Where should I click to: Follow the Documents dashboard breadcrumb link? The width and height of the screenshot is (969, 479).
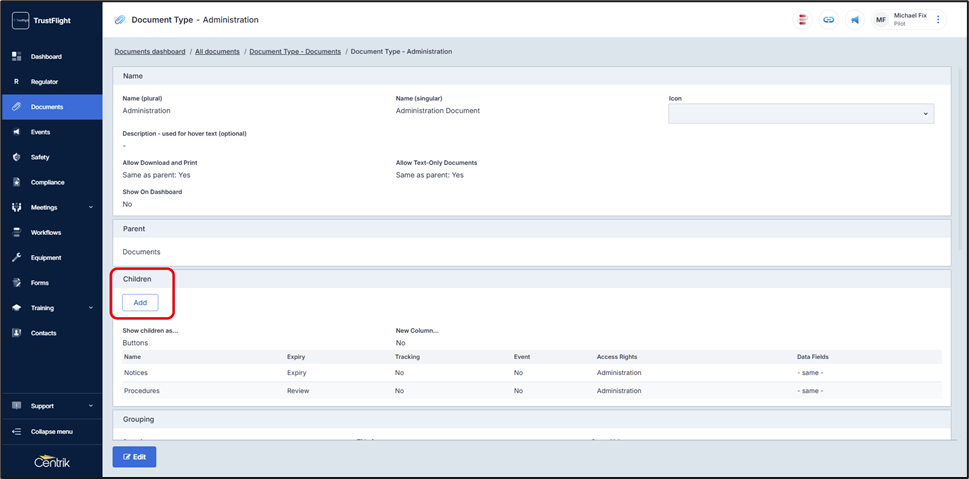150,51
